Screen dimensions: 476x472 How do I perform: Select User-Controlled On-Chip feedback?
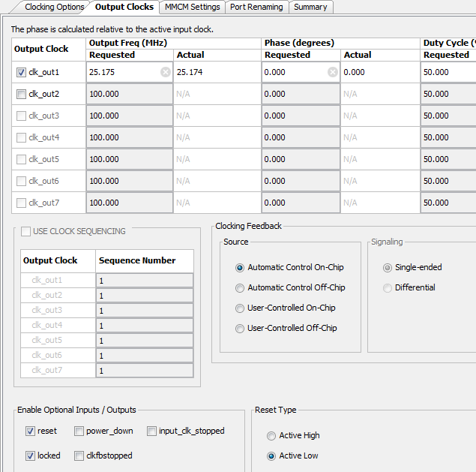point(240,308)
